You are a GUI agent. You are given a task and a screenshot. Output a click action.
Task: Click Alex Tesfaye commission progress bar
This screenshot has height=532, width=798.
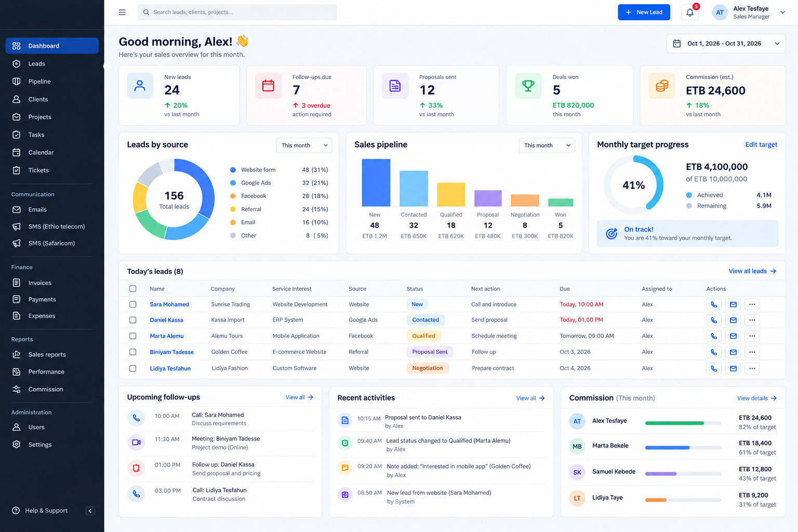tap(683, 423)
